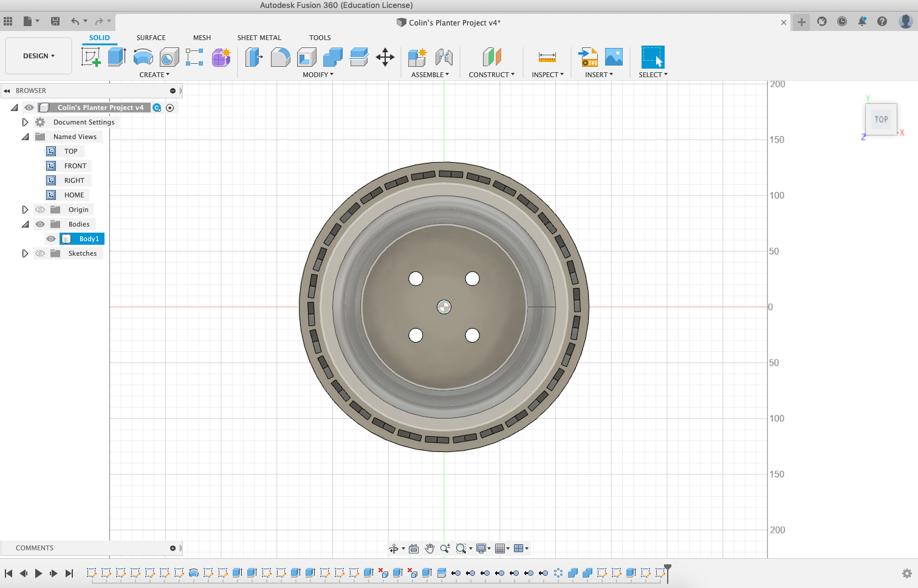Activate the Fillet tool in Modify
918x588 pixels.
coord(280,56)
